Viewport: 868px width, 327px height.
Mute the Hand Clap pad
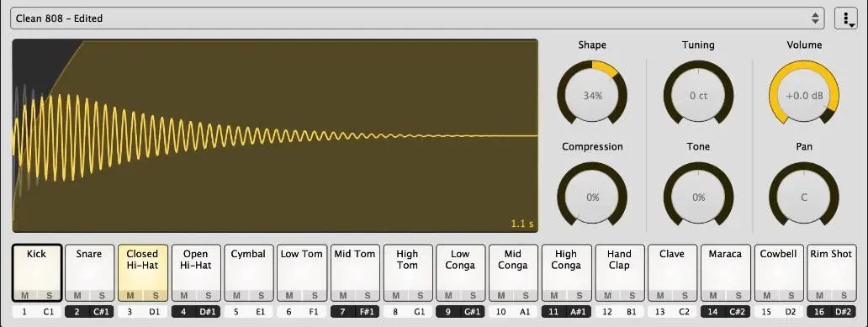(607, 295)
